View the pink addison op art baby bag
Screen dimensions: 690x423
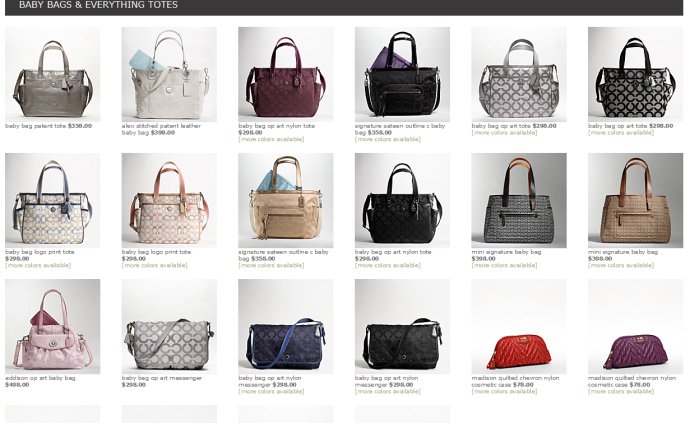(x=52, y=327)
